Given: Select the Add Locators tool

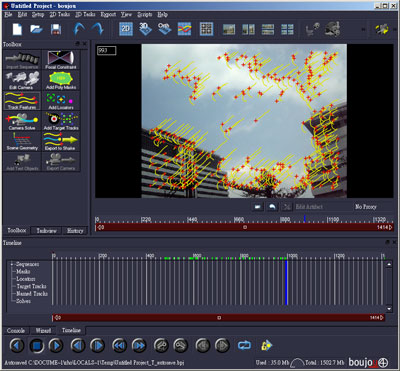Looking at the screenshot, I should pyautogui.click(x=61, y=101).
